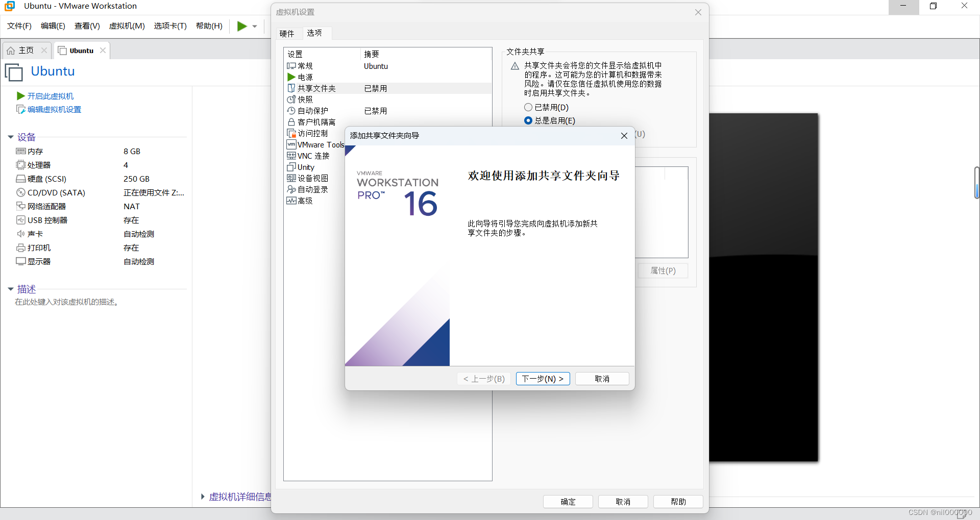This screenshot has height=520, width=980.
Task: Click the USB 控制器 icon
Action: coord(21,220)
